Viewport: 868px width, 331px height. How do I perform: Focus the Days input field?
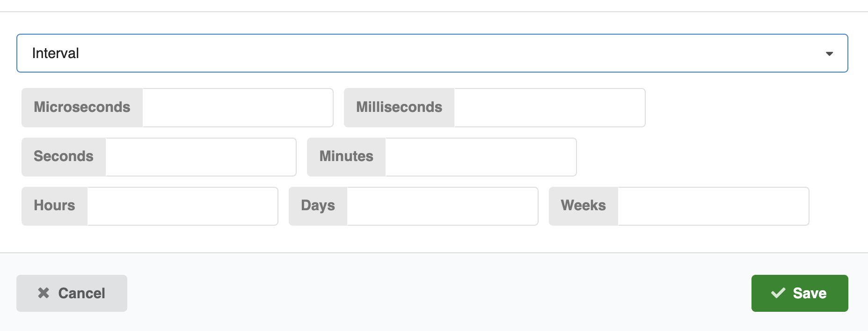[442, 206]
